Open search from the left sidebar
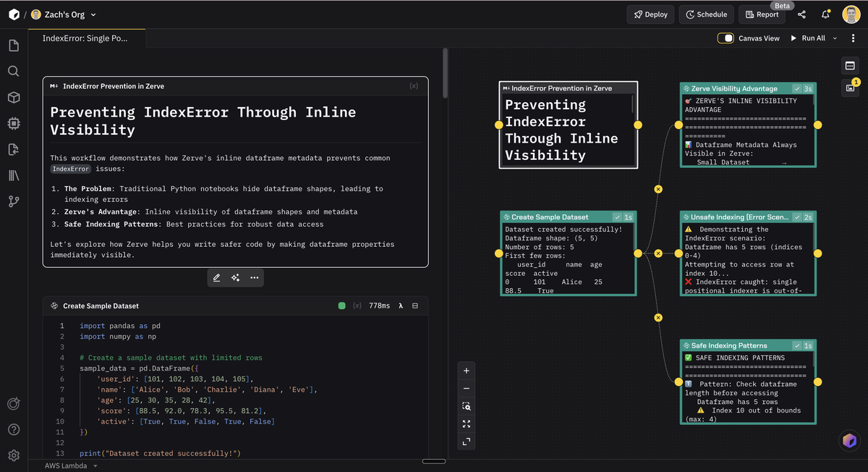 [x=14, y=72]
